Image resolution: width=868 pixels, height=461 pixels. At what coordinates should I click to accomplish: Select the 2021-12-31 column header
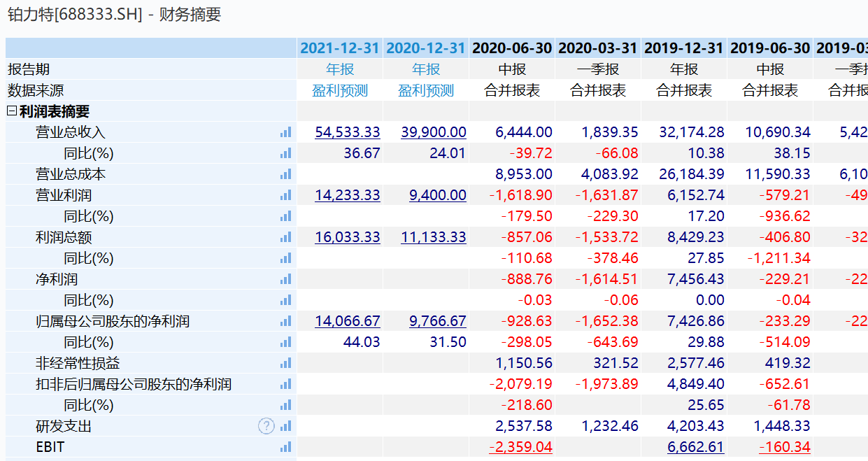tap(340, 48)
